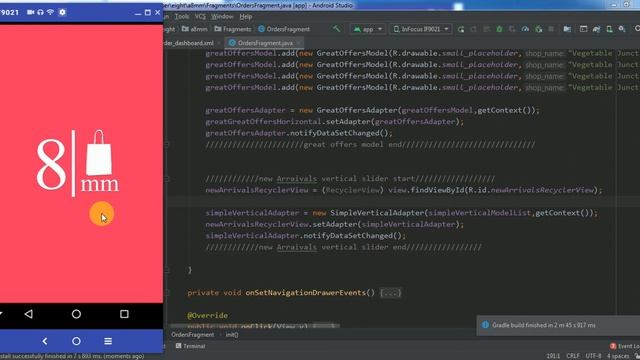The height and width of the screenshot is (360, 640).
Task: Click the UTF-8 encoding in the status bar
Action: coord(593,356)
